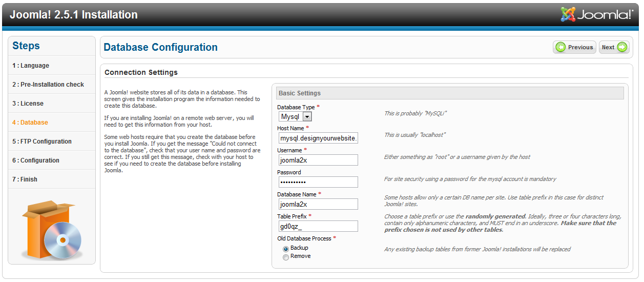Click the green Next arrow icon
644x282 pixels.
point(622,47)
